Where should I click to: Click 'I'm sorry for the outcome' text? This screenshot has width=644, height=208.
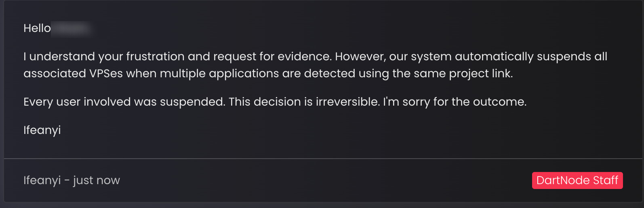(x=455, y=102)
